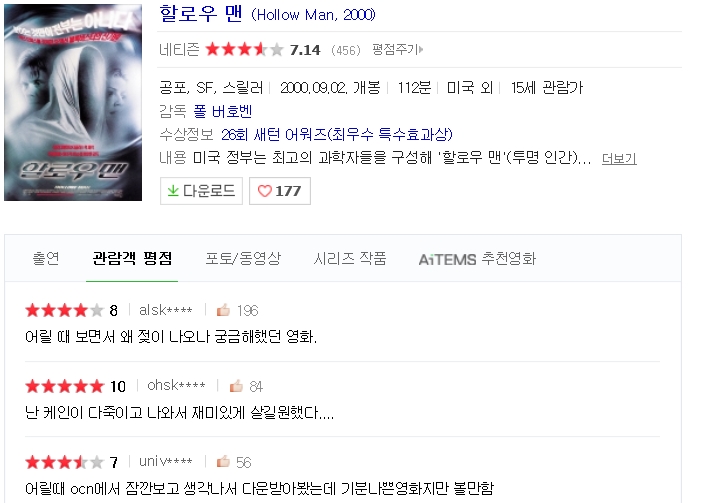The height and width of the screenshot is (503, 720).
Task: Click the 다운로드 button
Action: coord(201,191)
